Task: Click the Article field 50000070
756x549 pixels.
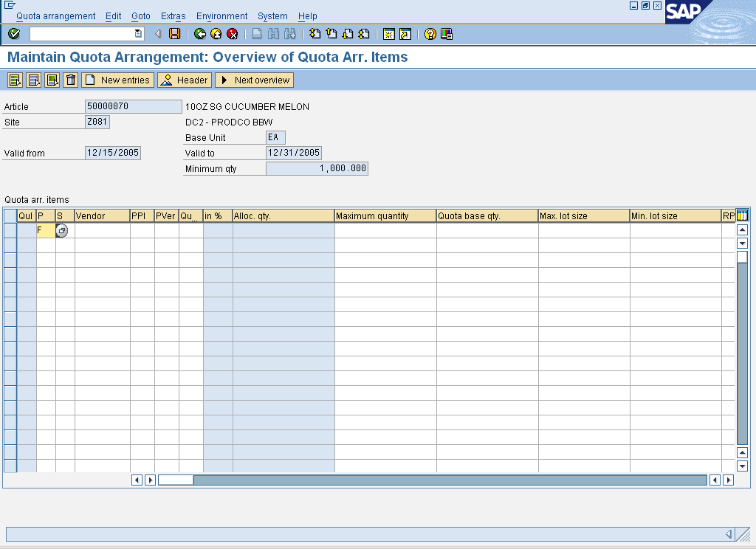Action: point(133,106)
